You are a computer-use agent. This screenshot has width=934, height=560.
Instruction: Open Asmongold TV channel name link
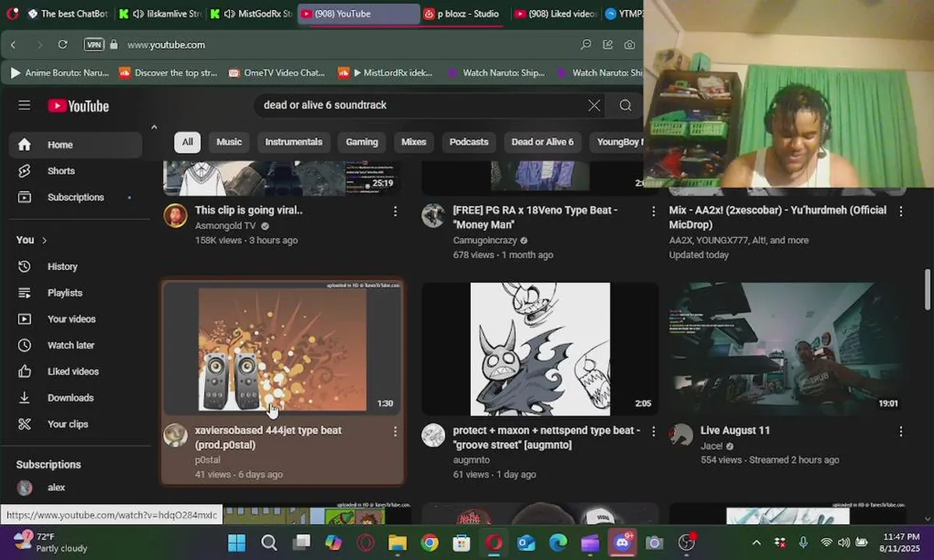[x=226, y=226]
